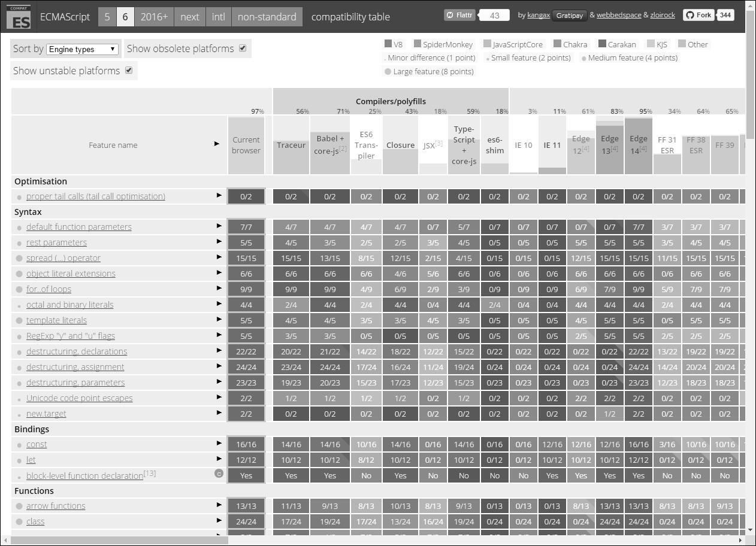
Task: Open the arrow functions link
Action: coord(56,506)
